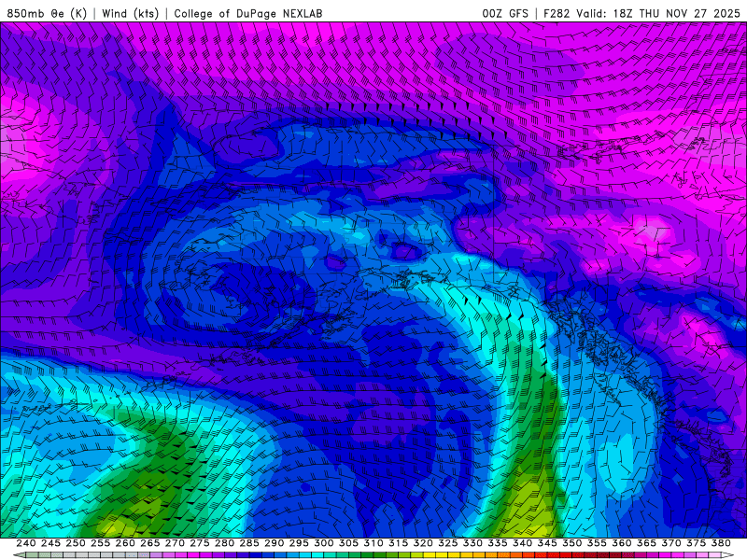
Task: Click the 340 color scale label
Action: pyautogui.click(x=522, y=543)
